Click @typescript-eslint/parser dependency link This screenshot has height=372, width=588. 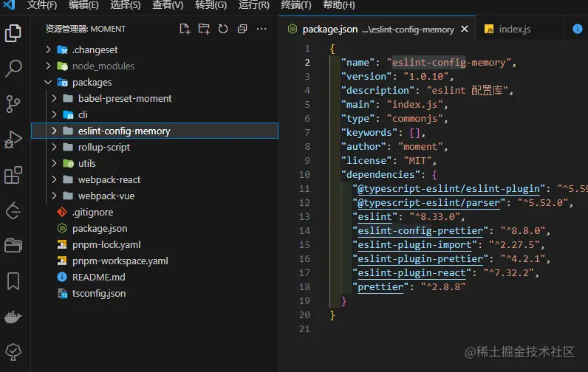[428, 203]
